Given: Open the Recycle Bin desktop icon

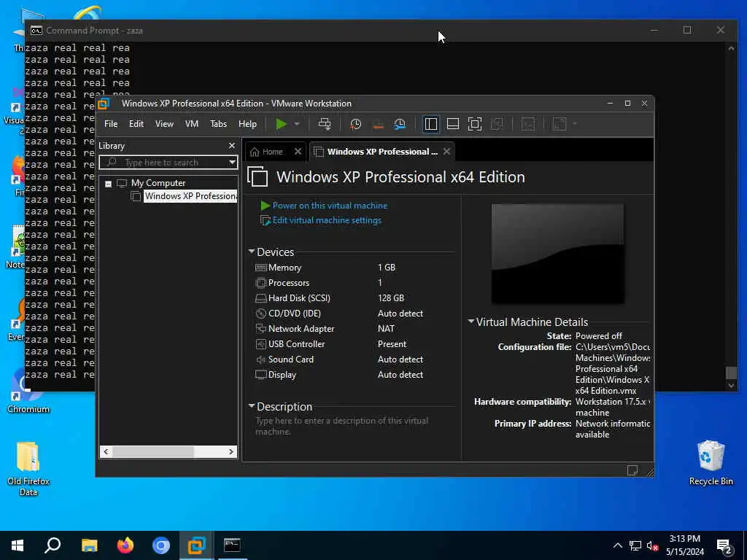Looking at the screenshot, I should pos(711,463).
